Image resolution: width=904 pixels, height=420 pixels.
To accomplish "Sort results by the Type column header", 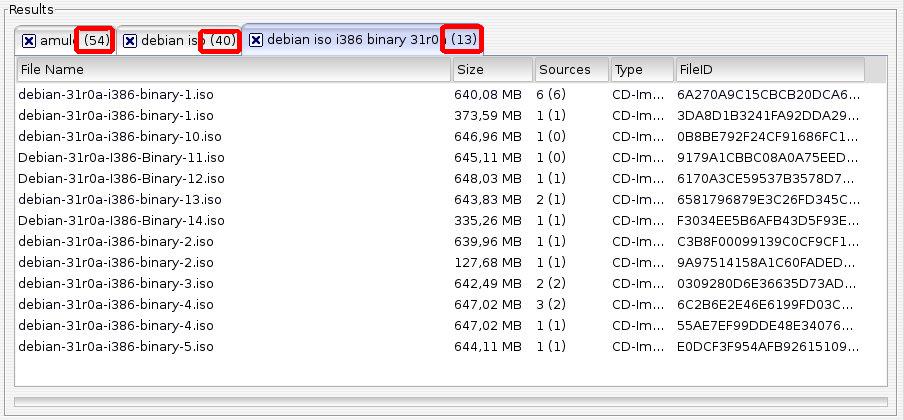I will coord(642,70).
